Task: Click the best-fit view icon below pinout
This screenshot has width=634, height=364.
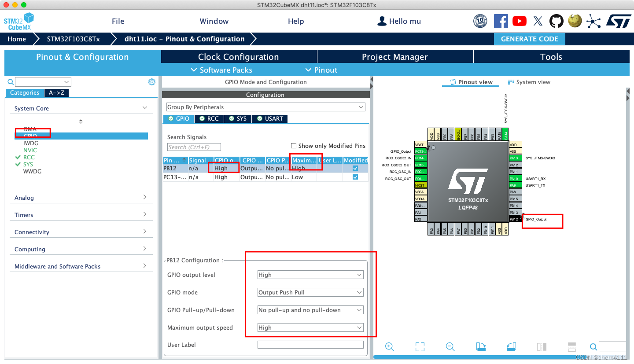Action: click(420, 347)
